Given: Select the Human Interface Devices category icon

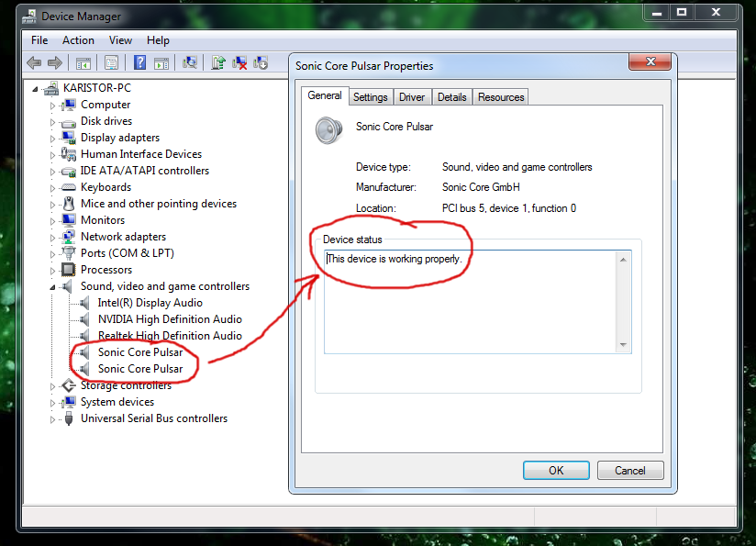Looking at the screenshot, I should pyautogui.click(x=69, y=154).
